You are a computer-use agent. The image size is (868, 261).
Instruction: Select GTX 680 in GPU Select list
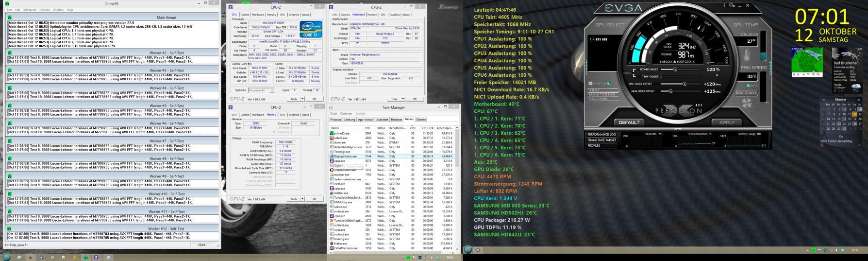[x=600, y=38]
